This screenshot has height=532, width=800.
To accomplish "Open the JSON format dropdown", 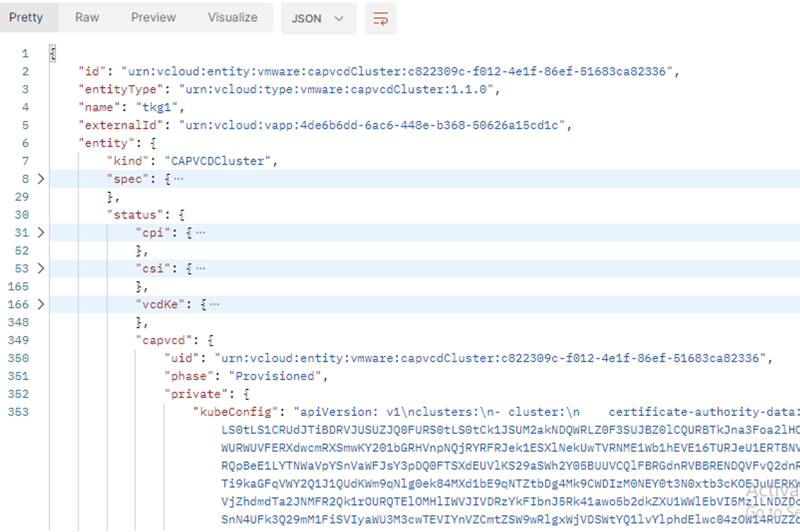I will click(x=318, y=19).
